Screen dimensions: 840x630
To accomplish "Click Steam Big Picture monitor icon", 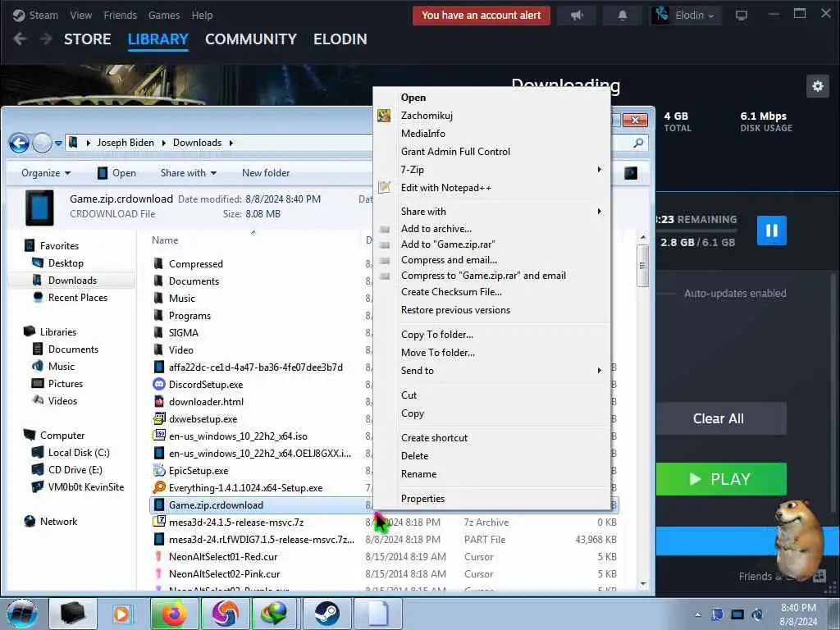I will 742,15.
